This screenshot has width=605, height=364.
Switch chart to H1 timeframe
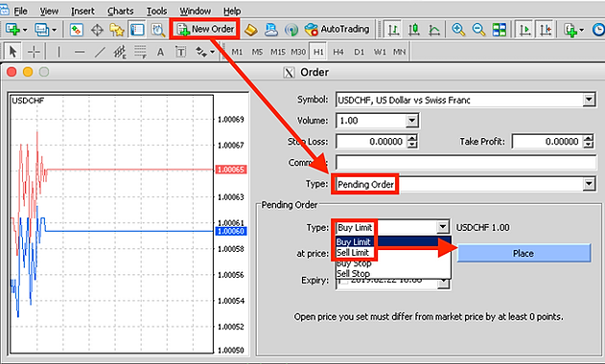(318, 52)
